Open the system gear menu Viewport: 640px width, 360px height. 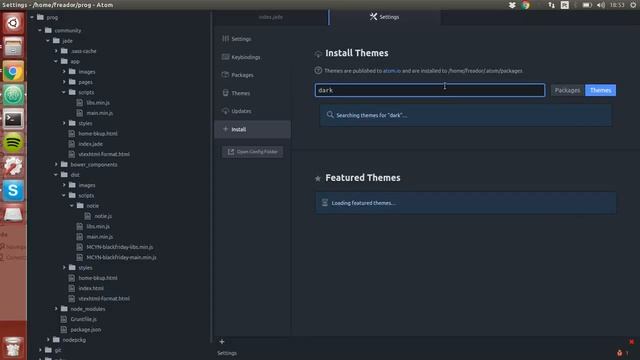click(x=633, y=5)
